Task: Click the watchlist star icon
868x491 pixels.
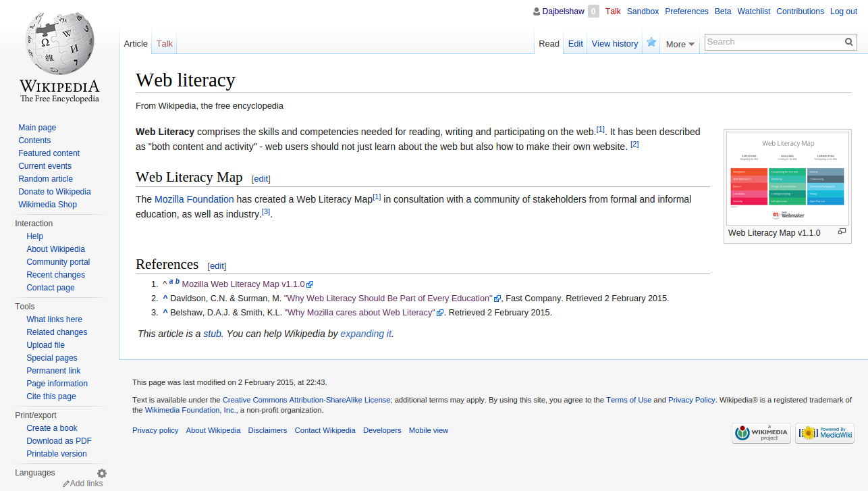Action: (x=651, y=43)
